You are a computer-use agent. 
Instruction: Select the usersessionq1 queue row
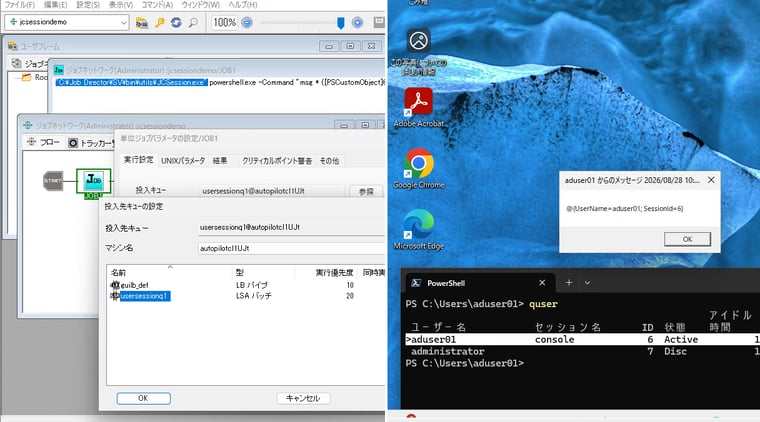245,296
